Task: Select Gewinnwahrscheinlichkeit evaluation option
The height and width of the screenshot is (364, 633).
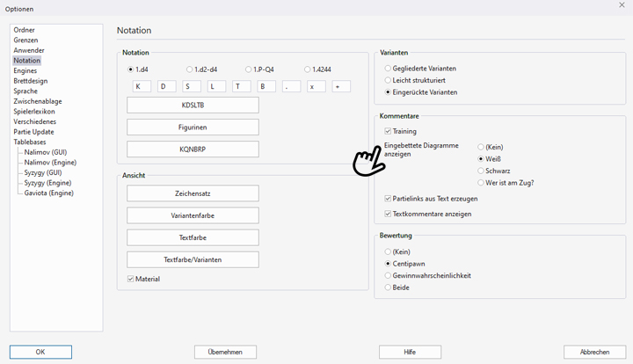Action: tap(389, 275)
